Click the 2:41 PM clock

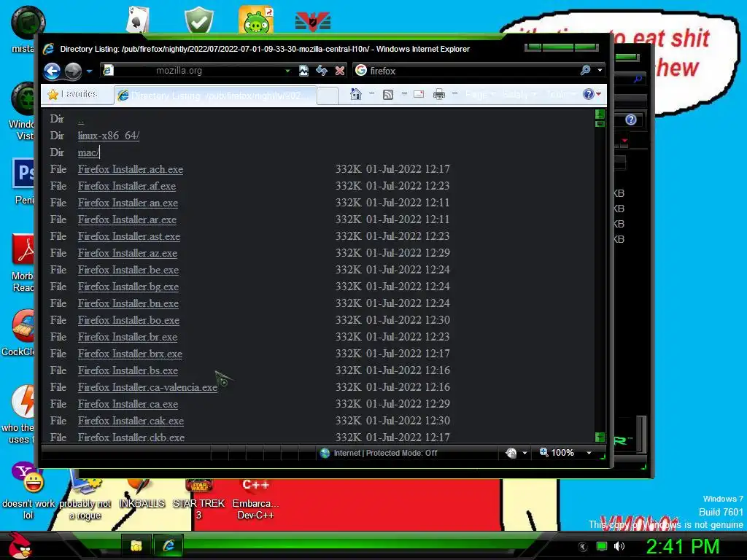click(682, 546)
